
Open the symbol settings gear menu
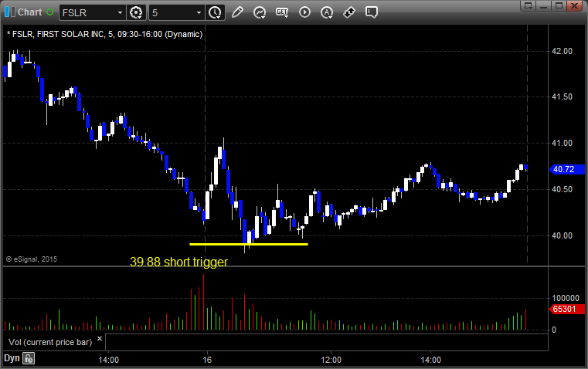136,12
